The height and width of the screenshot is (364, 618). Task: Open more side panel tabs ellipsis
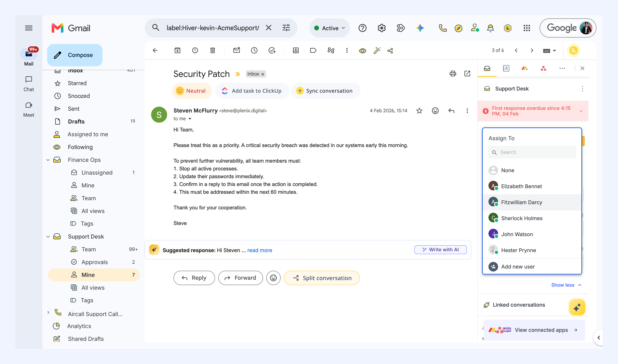click(562, 69)
